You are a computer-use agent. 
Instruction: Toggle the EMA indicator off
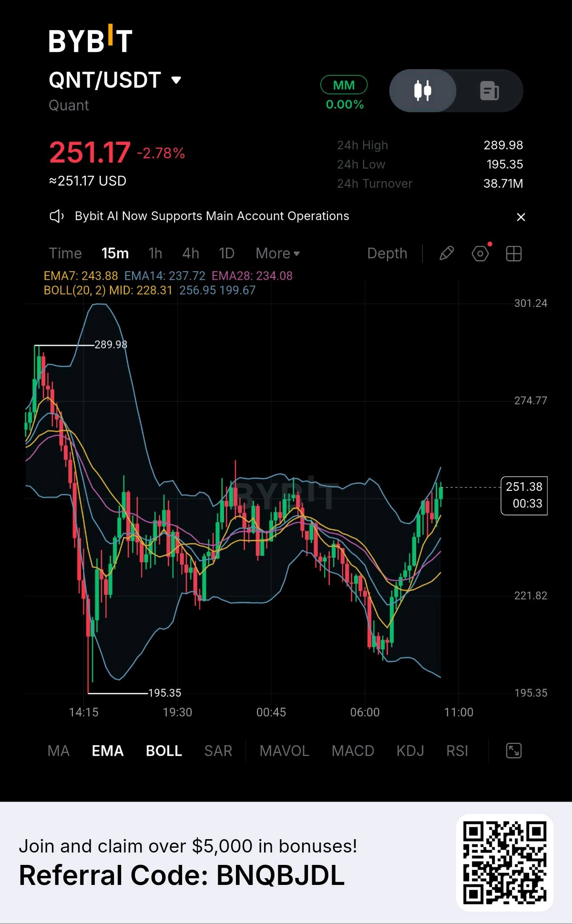pos(108,751)
